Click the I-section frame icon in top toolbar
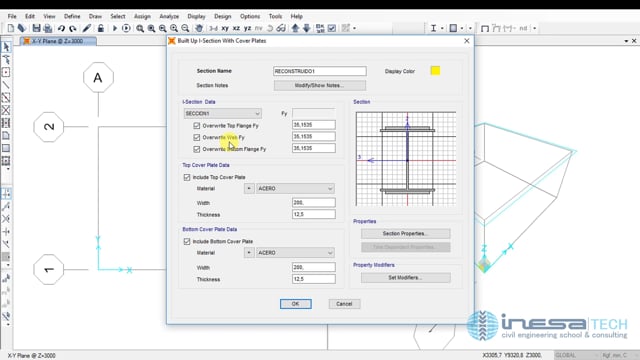Image resolution: width=640 pixels, height=360 pixels. [x=433, y=28]
